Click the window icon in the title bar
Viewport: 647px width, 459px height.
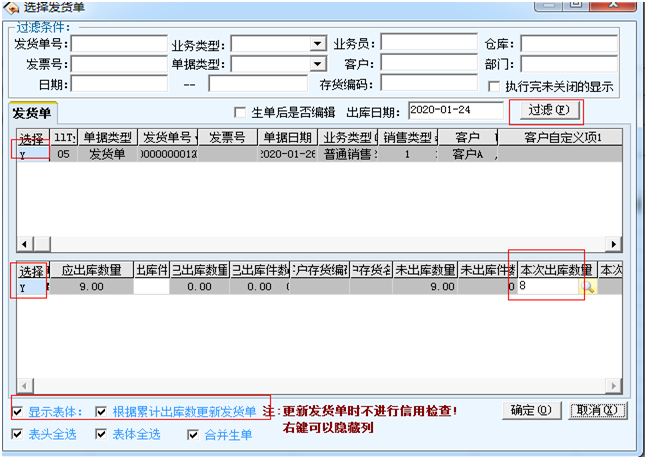pos(11,9)
